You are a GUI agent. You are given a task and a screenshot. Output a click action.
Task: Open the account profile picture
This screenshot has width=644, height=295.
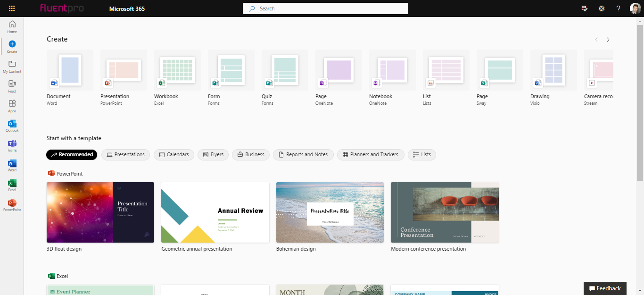(x=635, y=8)
